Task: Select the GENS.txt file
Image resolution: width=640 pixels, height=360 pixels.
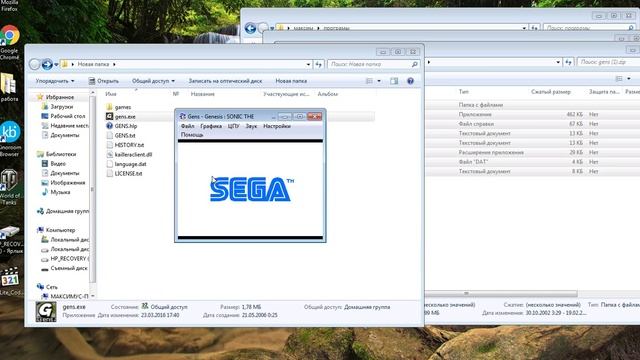Action: pyautogui.click(x=121, y=136)
